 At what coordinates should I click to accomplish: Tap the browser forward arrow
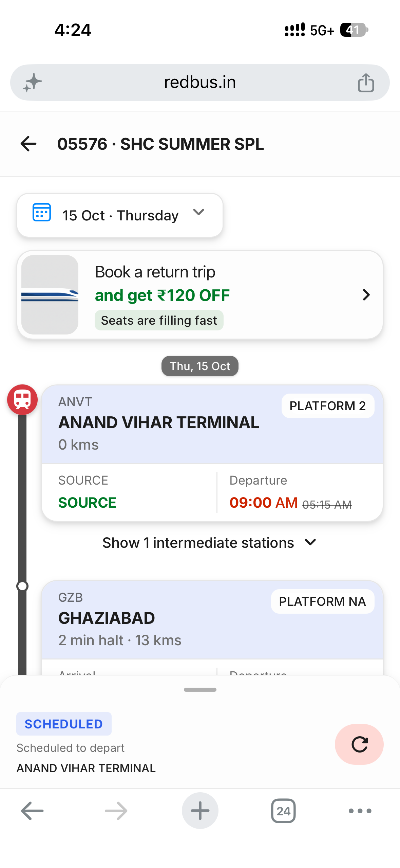click(116, 811)
